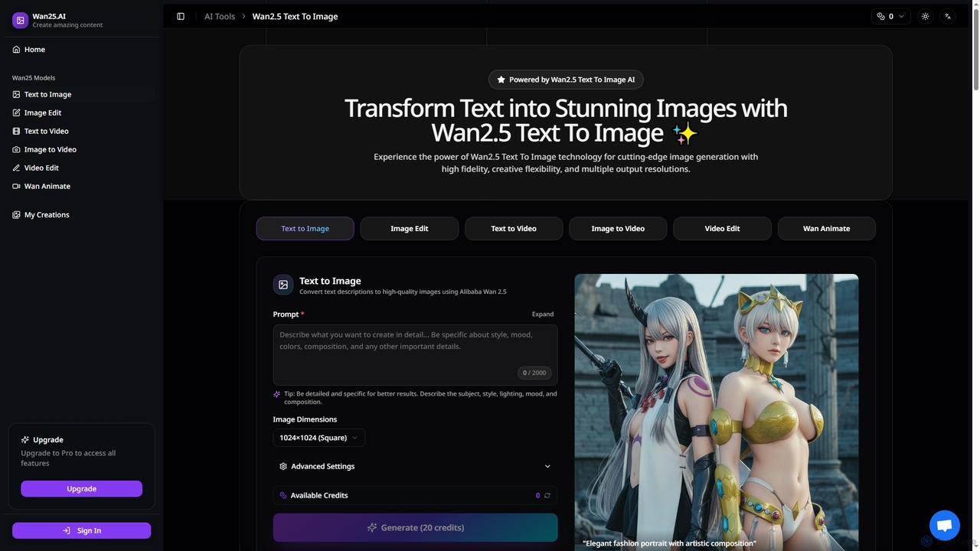This screenshot has width=980, height=551.
Task: Open Text to Video in sidebar
Action: coord(81,131)
